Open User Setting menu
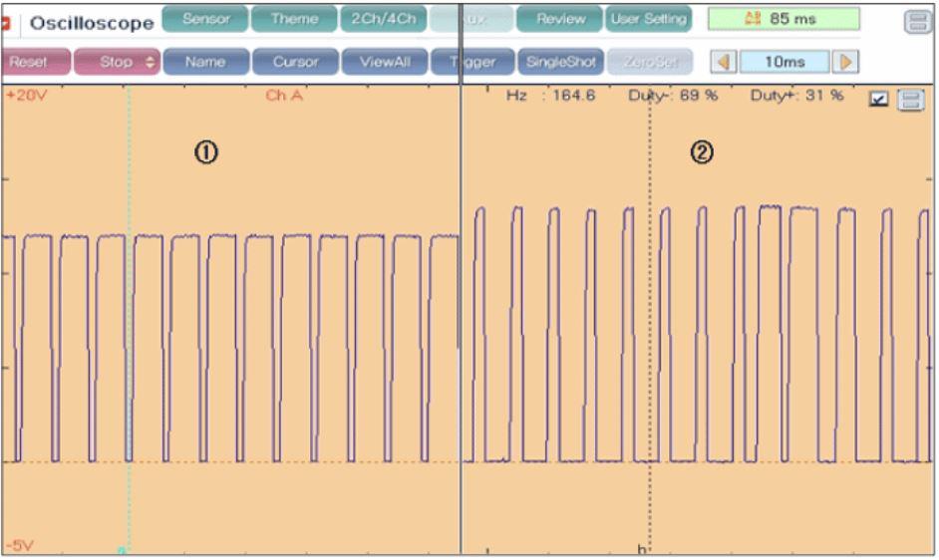 649,19
